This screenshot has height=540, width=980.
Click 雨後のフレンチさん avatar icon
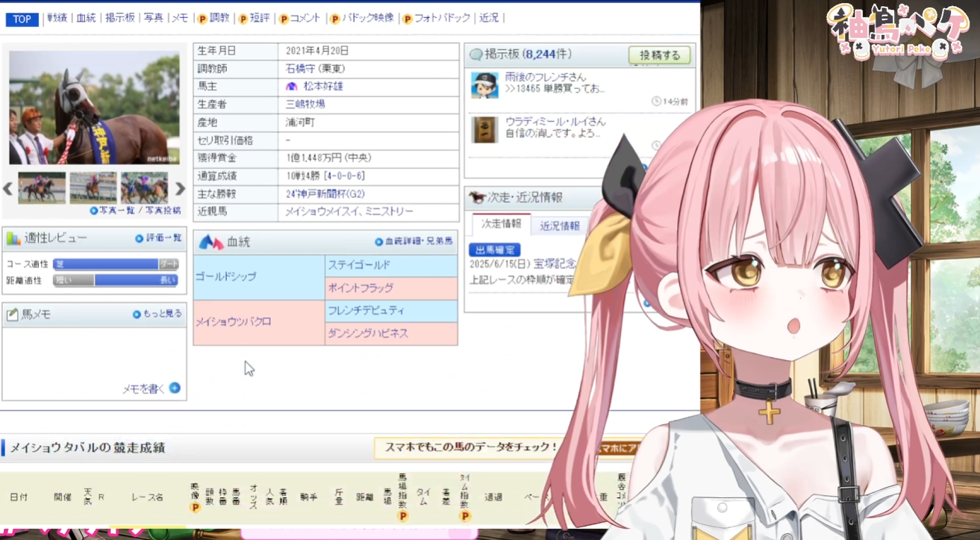tap(484, 85)
